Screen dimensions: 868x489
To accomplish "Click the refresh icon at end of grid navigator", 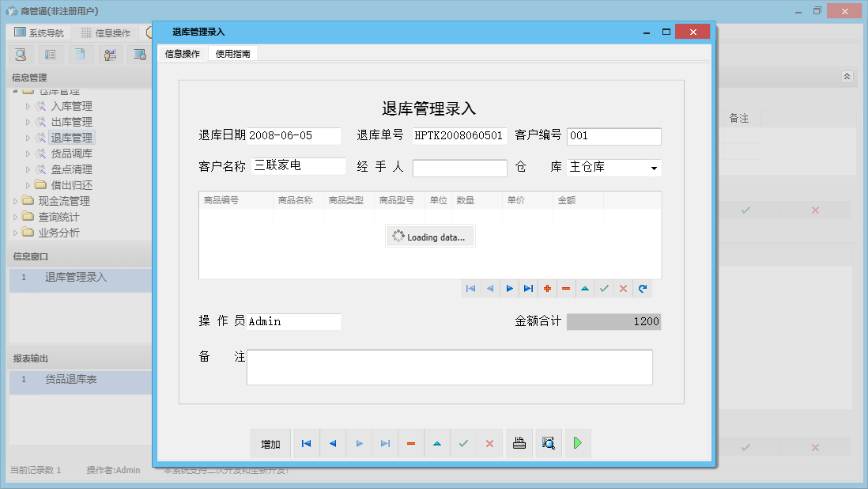I will pos(642,288).
